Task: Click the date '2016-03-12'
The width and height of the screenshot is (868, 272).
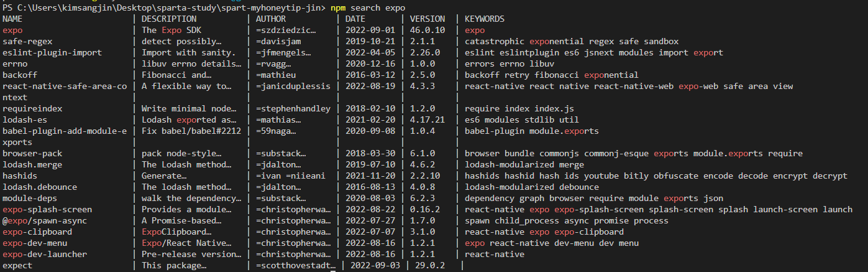Action: pos(370,75)
